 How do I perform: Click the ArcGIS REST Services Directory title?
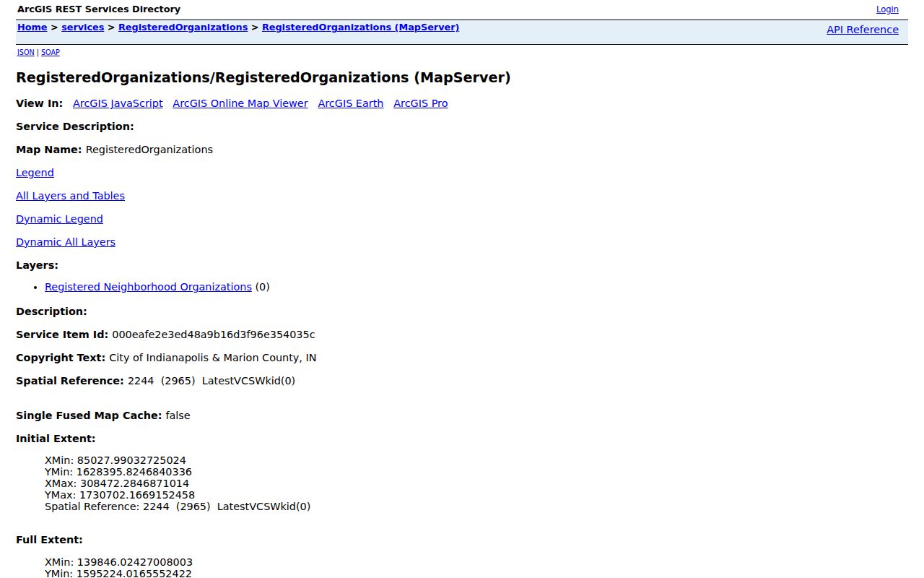tap(99, 9)
